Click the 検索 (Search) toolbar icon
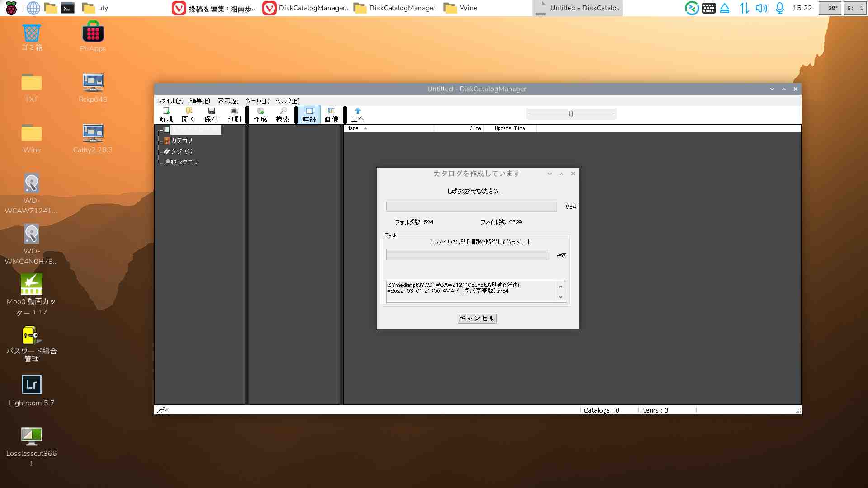 coord(283,114)
